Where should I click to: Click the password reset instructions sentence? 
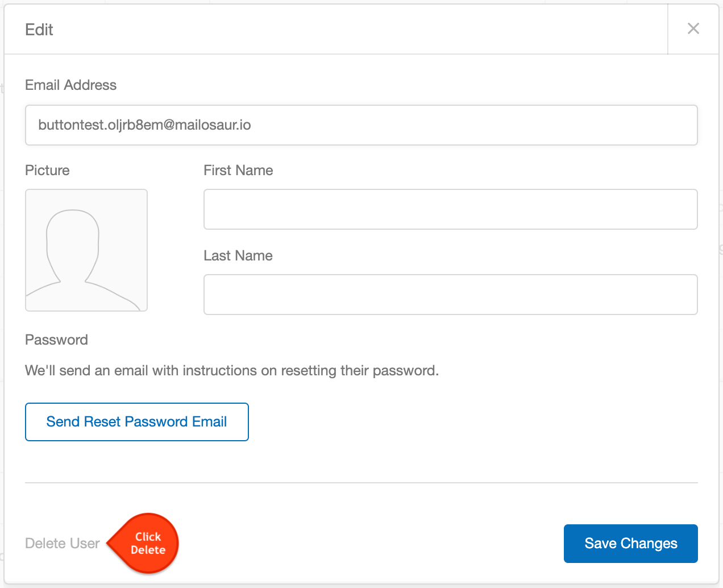point(232,371)
